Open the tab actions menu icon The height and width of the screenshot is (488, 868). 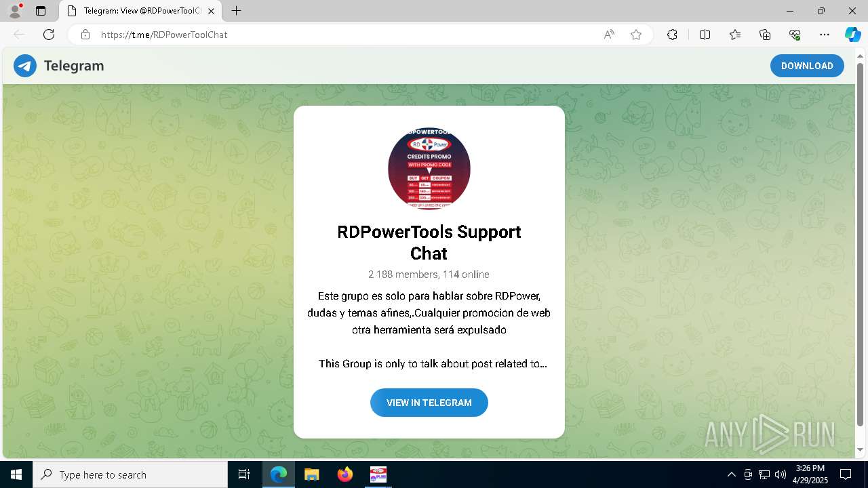(41, 11)
